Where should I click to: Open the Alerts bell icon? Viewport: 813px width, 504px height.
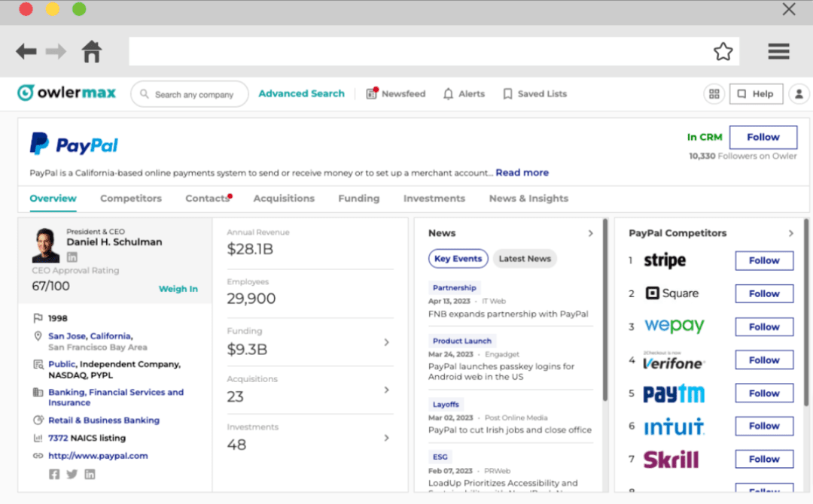click(x=449, y=93)
